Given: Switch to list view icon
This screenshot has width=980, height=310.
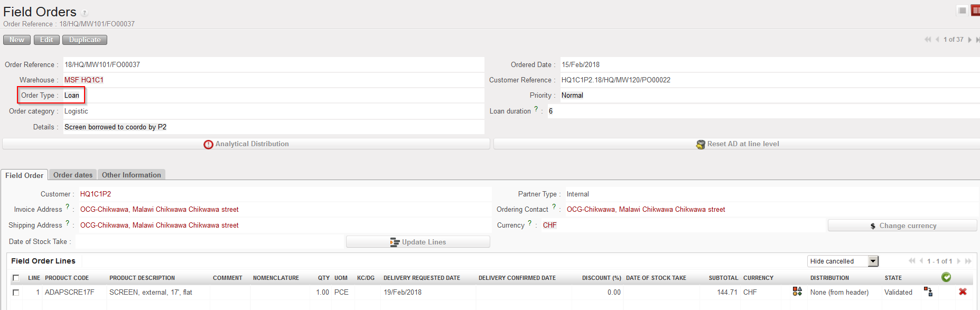Looking at the screenshot, I should 962,11.
